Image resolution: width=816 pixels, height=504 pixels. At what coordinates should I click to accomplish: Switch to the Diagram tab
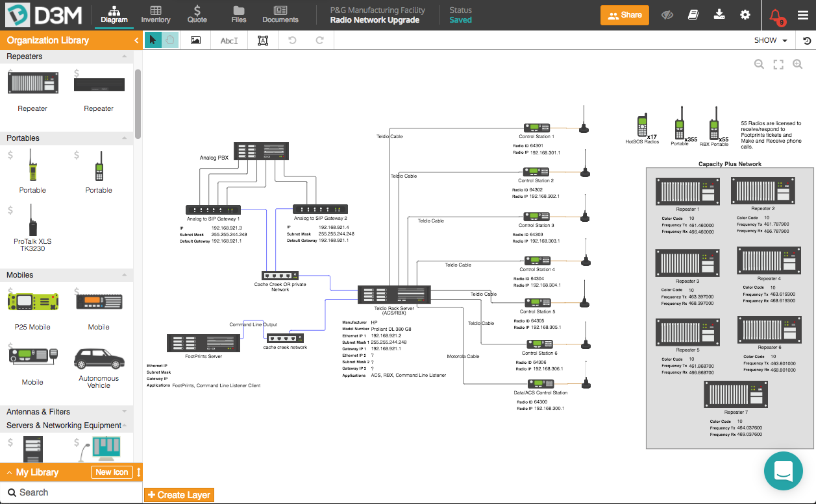[x=114, y=15]
